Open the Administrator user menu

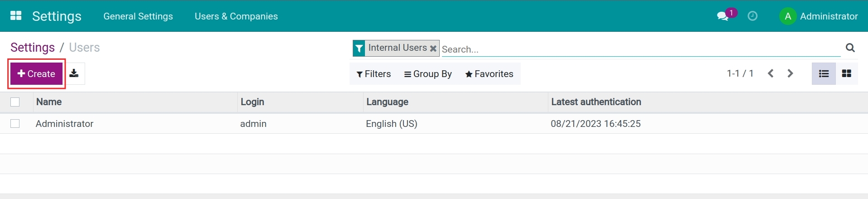pyautogui.click(x=819, y=16)
